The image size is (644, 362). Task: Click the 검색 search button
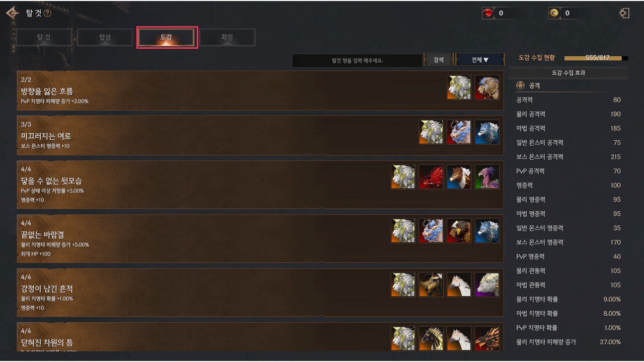[438, 60]
